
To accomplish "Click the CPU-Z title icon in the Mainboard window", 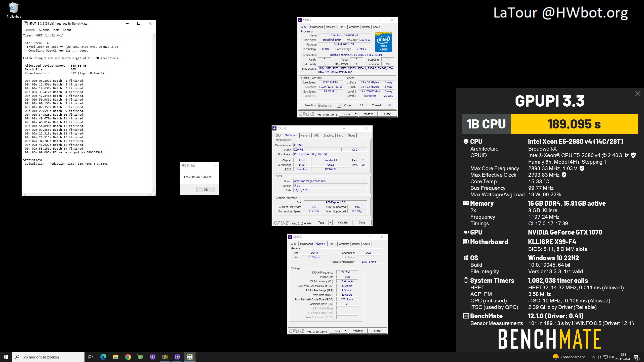I will pyautogui.click(x=274, y=128).
